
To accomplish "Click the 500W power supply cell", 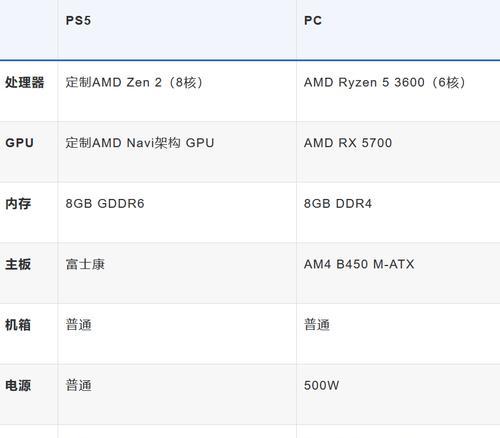I will click(321, 386).
